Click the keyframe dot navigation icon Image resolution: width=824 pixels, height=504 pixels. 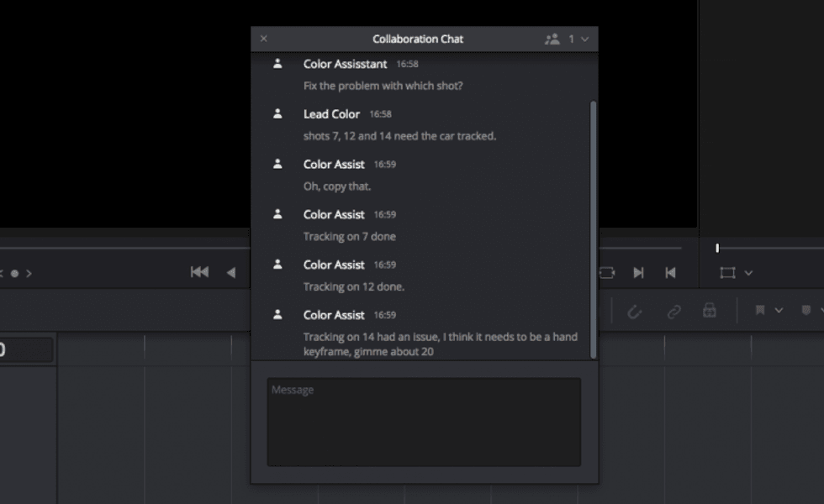click(15, 274)
